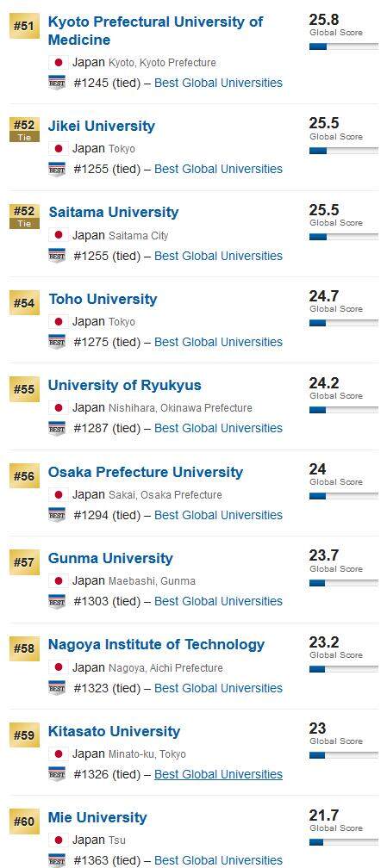Open the University of Ryukyus link
Viewport: 387px width, 868px height.
coord(125,385)
